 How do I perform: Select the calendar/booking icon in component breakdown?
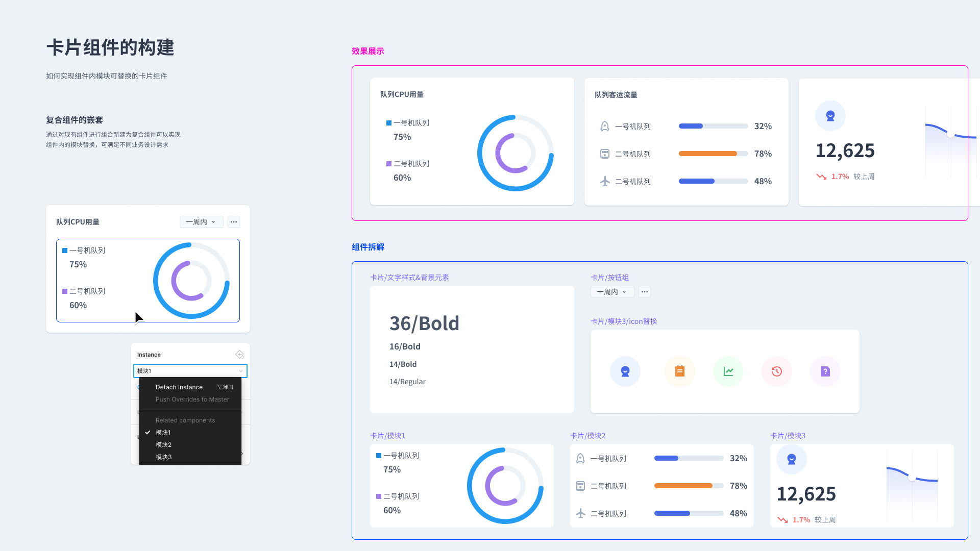pos(679,371)
